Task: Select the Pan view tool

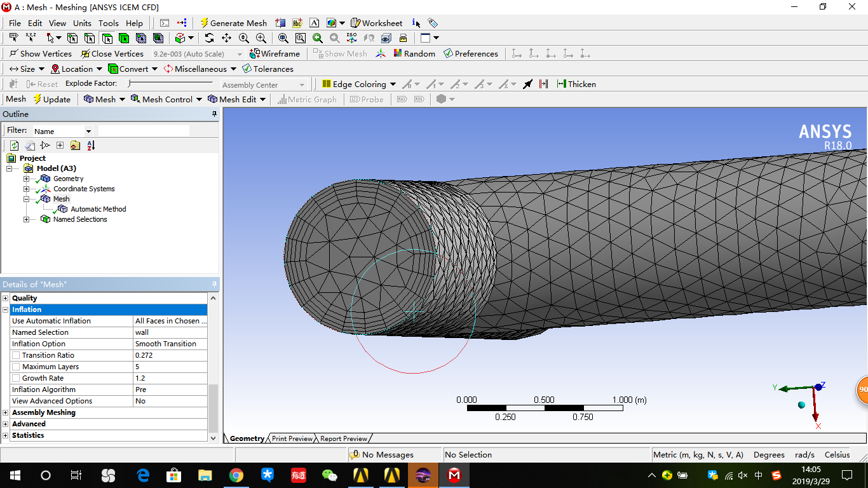Action: pyautogui.click(x=226, y=37)
